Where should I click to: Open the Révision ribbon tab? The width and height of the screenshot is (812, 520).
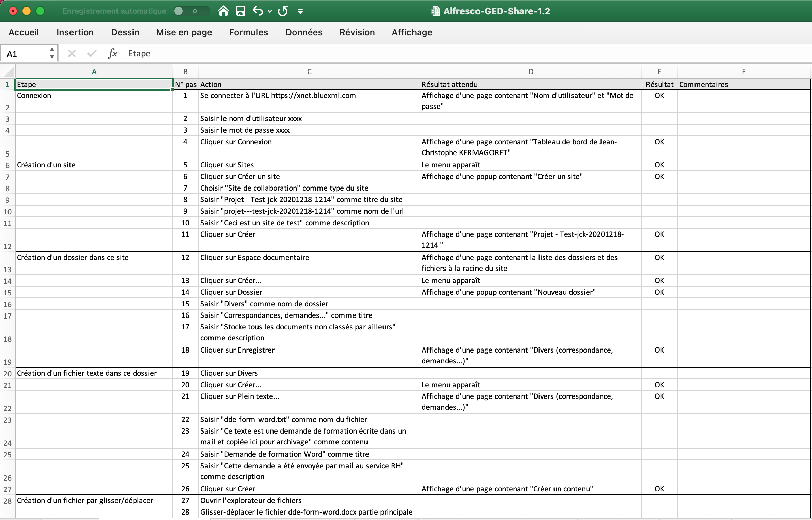tap(357, 32)
